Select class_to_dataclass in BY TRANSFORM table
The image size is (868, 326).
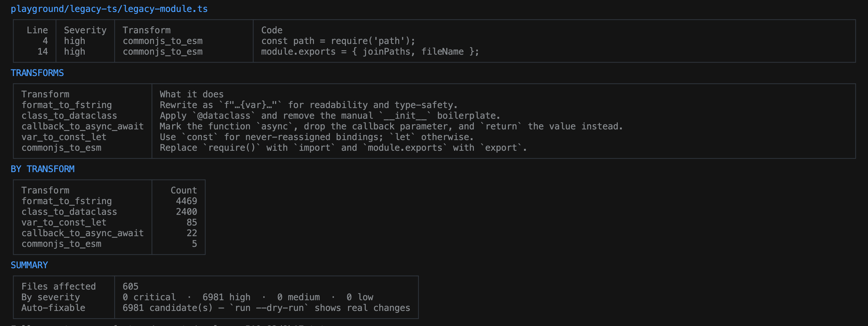(69, 212)
